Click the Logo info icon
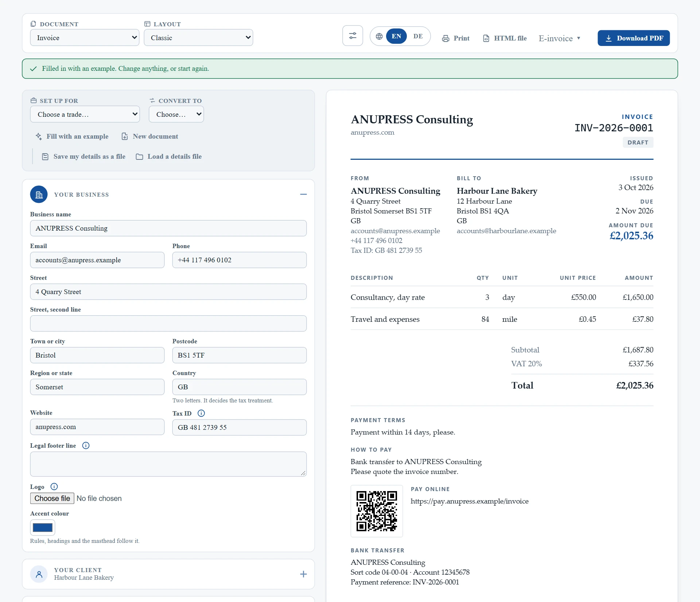700x602 pixels. click(x=54, y=487)
